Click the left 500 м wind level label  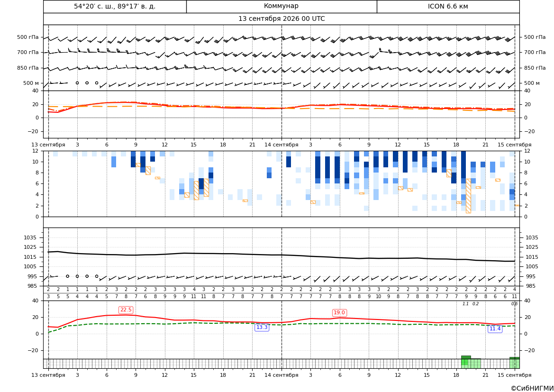(x=31, y=83)
